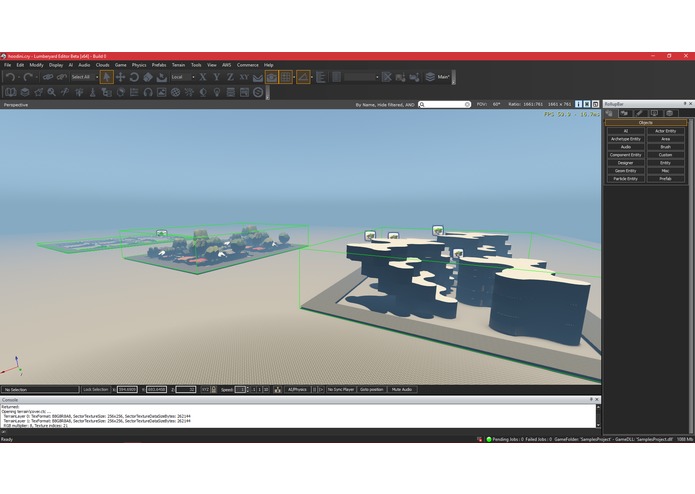Toggle the highlighted eye snapping button

click(x=272, y=77)
